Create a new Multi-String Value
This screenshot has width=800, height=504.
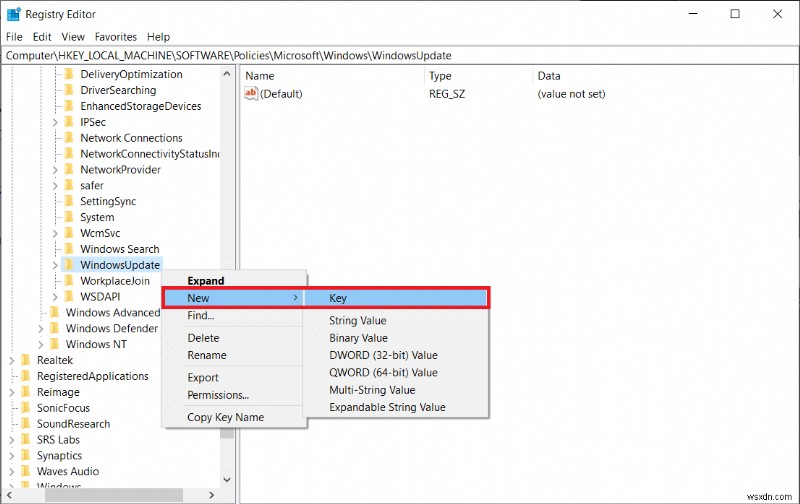[396, 390]
